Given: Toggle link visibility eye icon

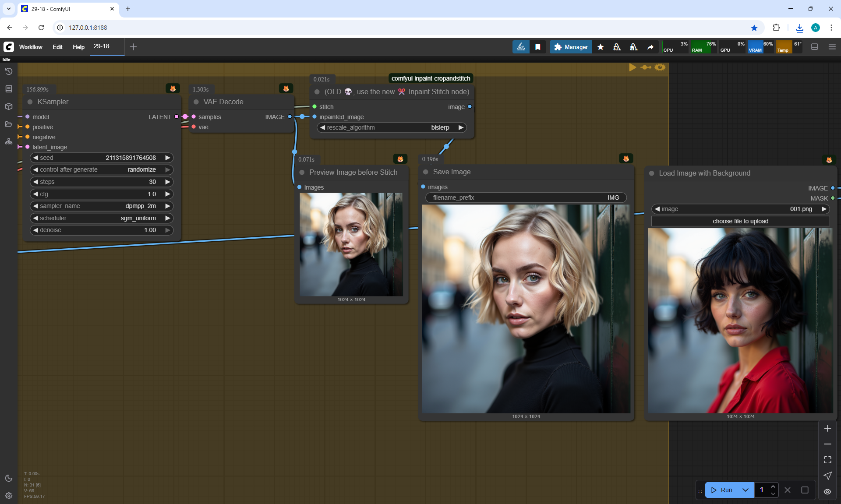Looking at the screenshot, I should 827,491.
